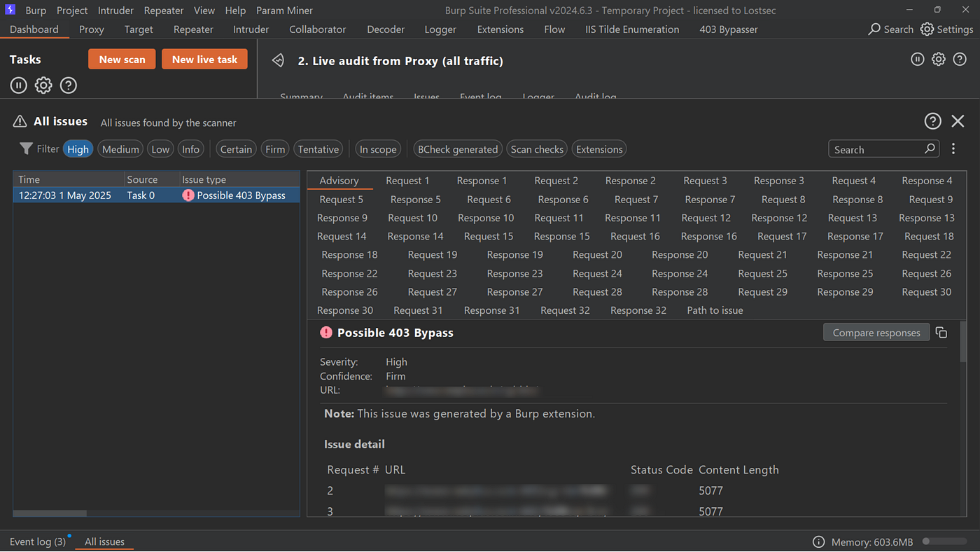The height and width of the screenshot is (552, 980).
Task: Open the Param Miner menu
Action: (285, 11)
